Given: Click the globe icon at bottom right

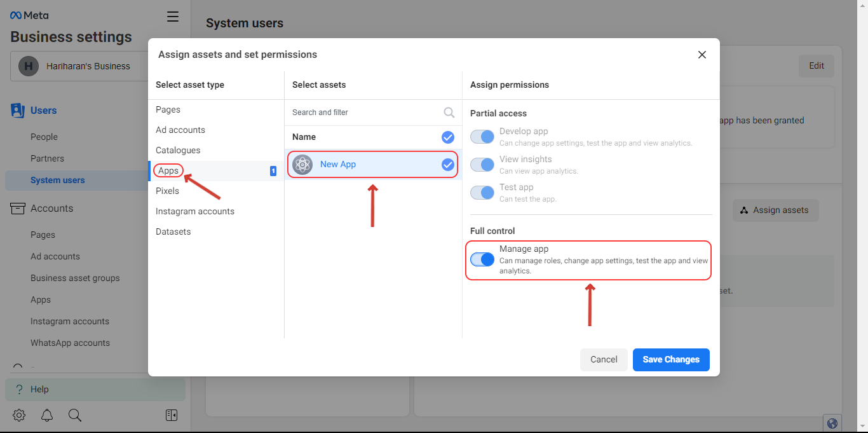Looking at the screenshot, I should tap(832, 423).
